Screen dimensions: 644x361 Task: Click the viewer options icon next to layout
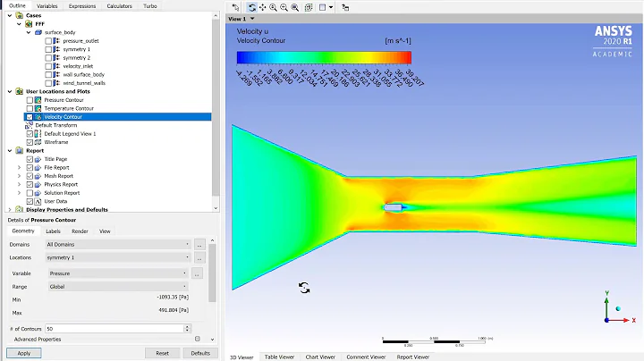coord(345,7)
